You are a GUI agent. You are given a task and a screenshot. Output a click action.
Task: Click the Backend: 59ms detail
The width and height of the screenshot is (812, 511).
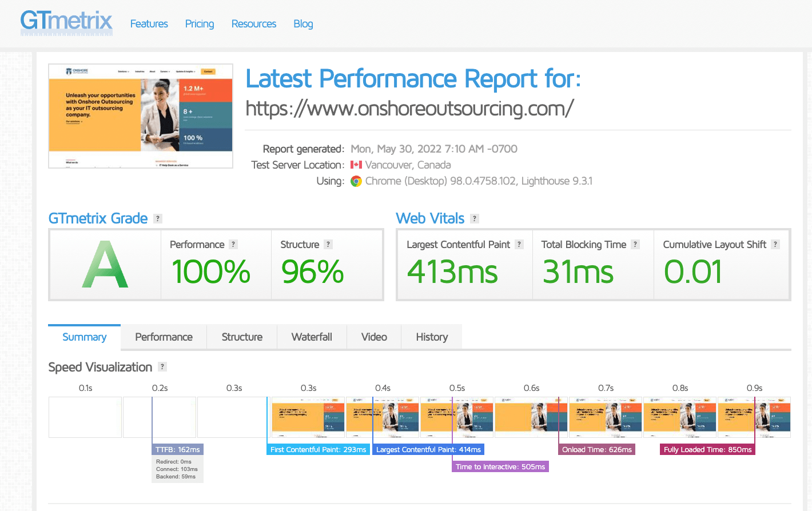click(176, 477)
